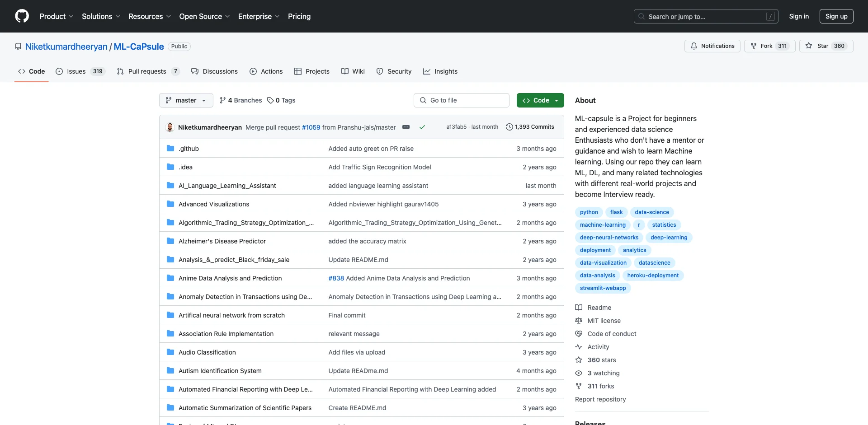Screen dimensions: 868x425
Task: Expand the Solutions menu
Action: coord(101,16)
